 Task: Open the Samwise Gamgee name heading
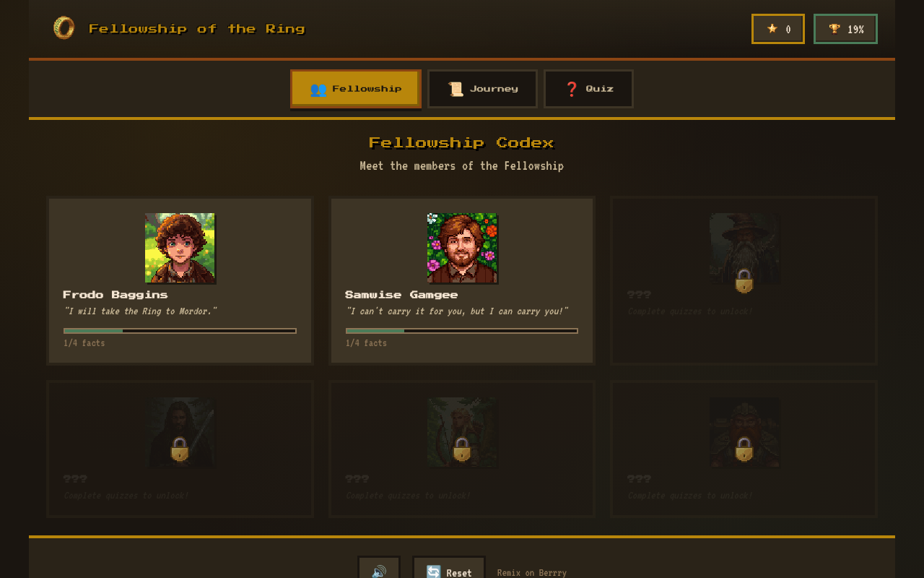pos(401,295)
